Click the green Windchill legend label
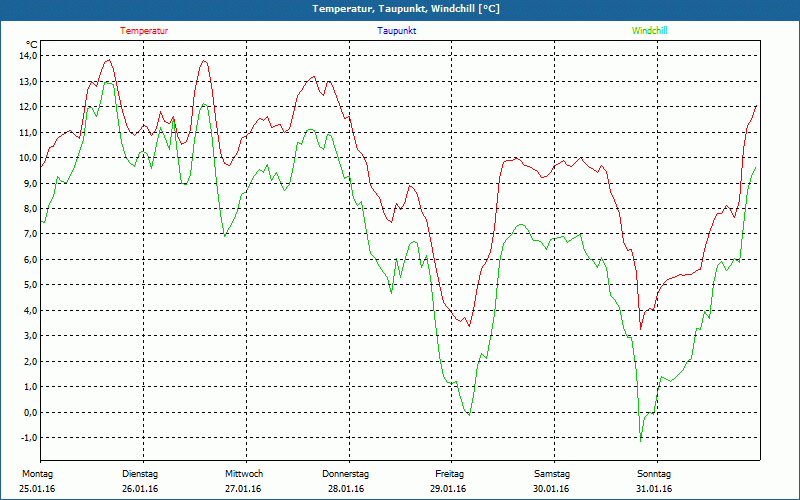The image size is (800, 500). coord(649,31)
